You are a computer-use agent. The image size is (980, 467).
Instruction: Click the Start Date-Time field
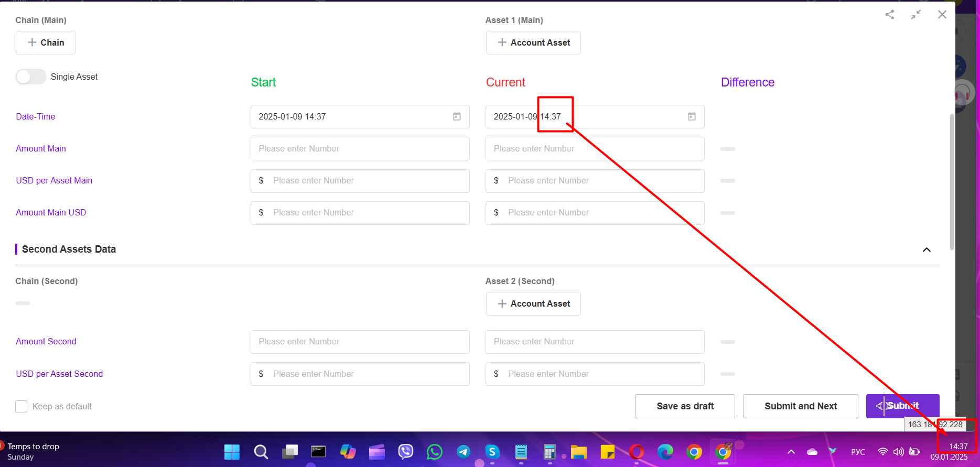[x=360, y=116]
